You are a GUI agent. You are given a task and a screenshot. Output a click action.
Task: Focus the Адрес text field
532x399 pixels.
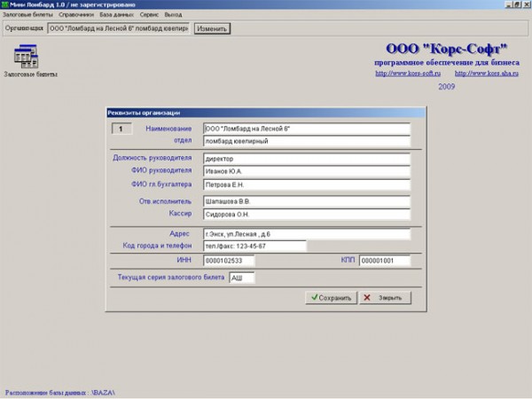[x=306, y=233]
